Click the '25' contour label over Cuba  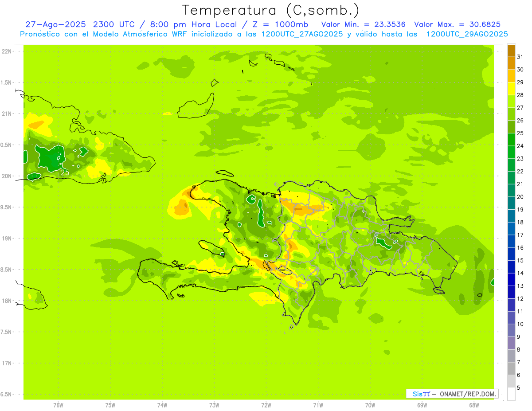pos(65,173)
